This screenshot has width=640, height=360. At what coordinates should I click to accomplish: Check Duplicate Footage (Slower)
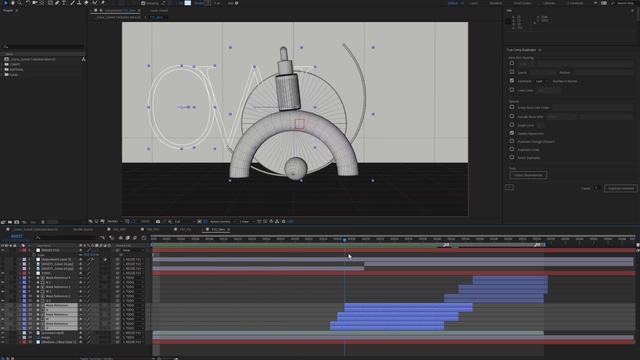tap(512, 141)
